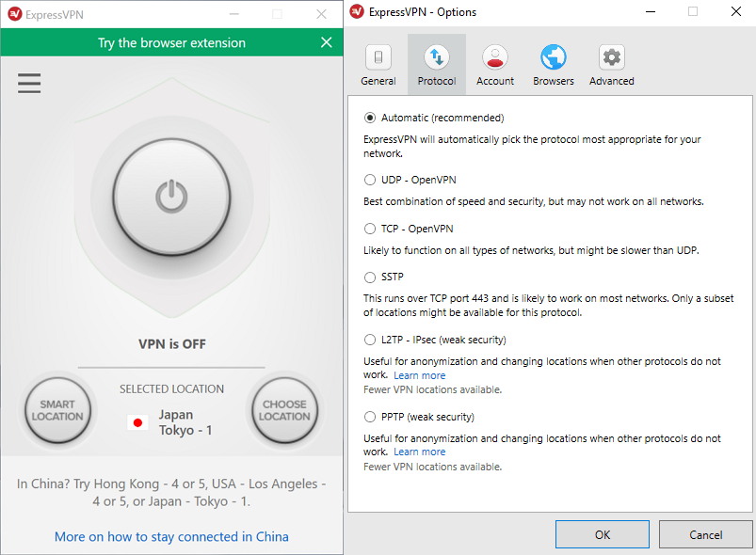Click the UDP description about speed and security
The image size is (756, 555).
pos(533,201)
